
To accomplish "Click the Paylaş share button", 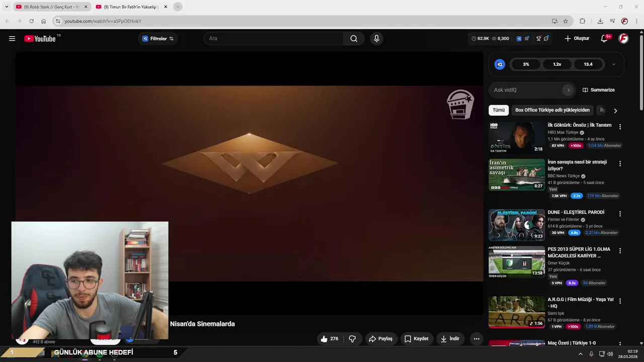I will [x=381, y=339].
